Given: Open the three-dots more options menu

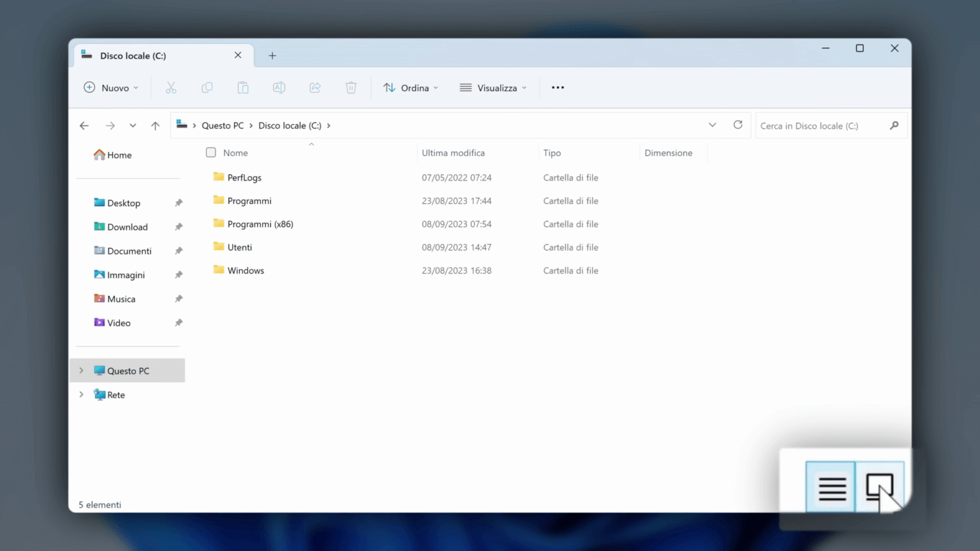Looking at the screenshot, I should 558,88.
